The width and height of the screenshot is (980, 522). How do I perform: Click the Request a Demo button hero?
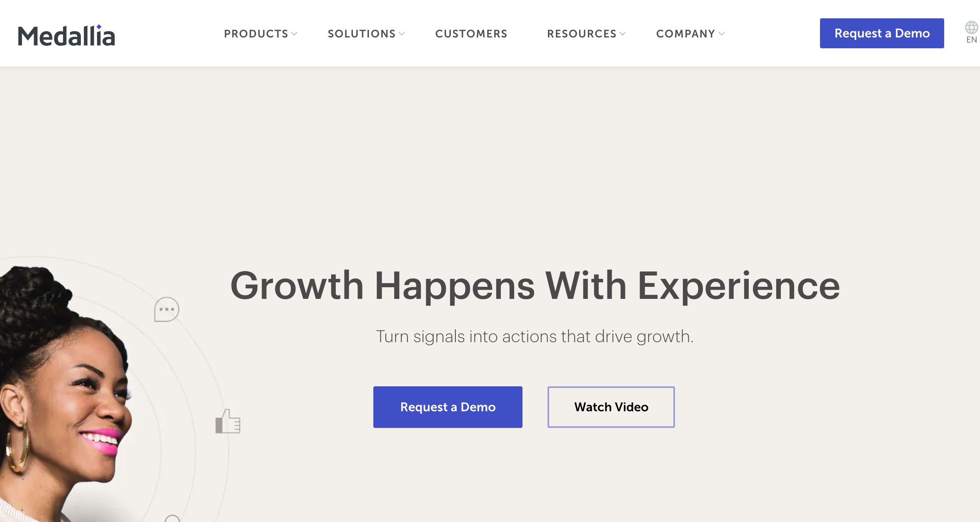pos(448,407)
